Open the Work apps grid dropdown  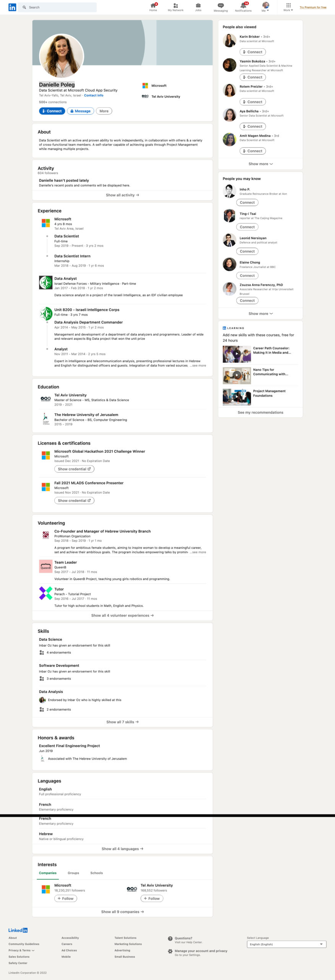coord(288,7)
